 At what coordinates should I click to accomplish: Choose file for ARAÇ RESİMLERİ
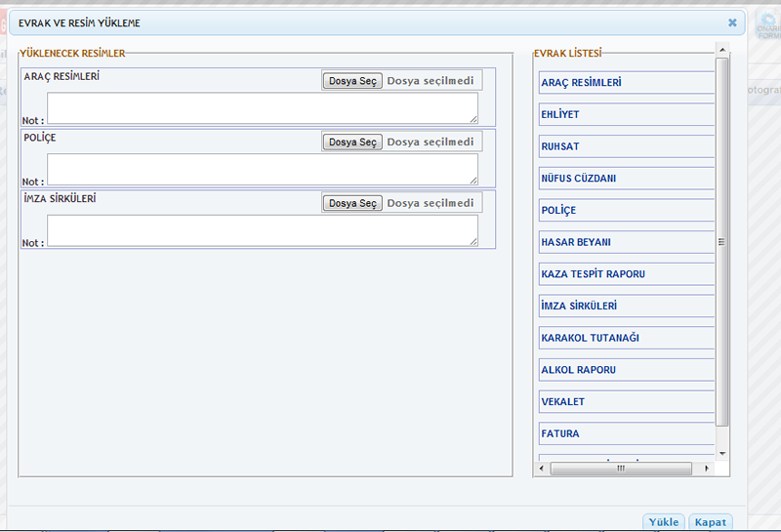tap(352, 81)
